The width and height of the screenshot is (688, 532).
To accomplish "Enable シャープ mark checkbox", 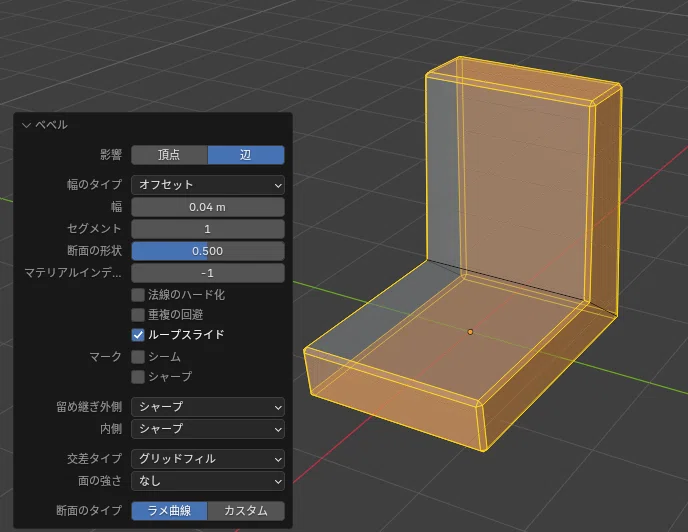I will tap(138, 377).
